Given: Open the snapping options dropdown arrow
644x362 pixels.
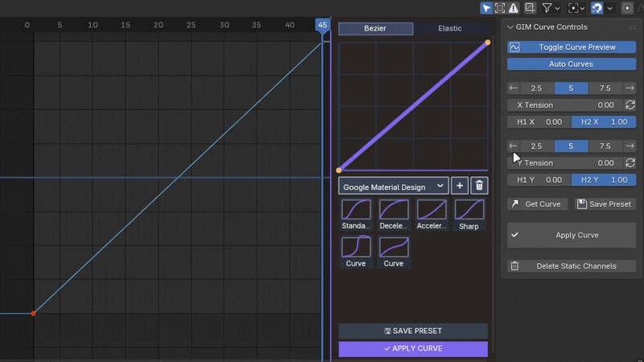Looking at the screenshot, I should [x=610, y=8].
